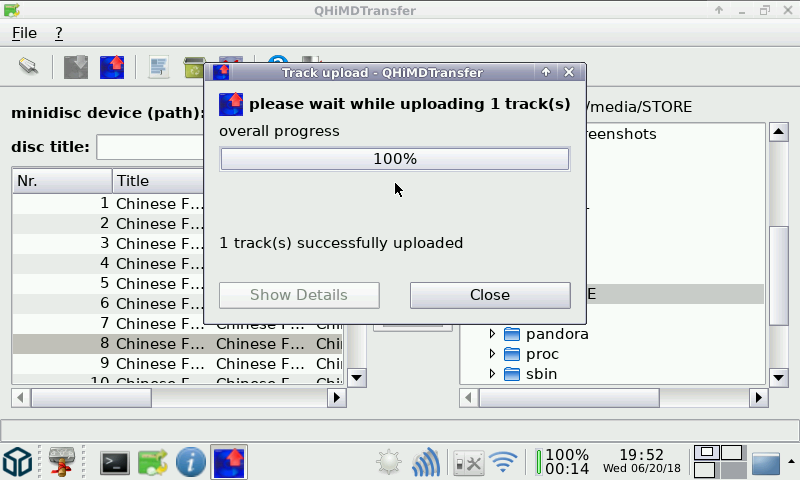The width and height of the screenshot is (800, 480).
Task: Click the show desktop taskbar icon
Action: coord(766,463)
